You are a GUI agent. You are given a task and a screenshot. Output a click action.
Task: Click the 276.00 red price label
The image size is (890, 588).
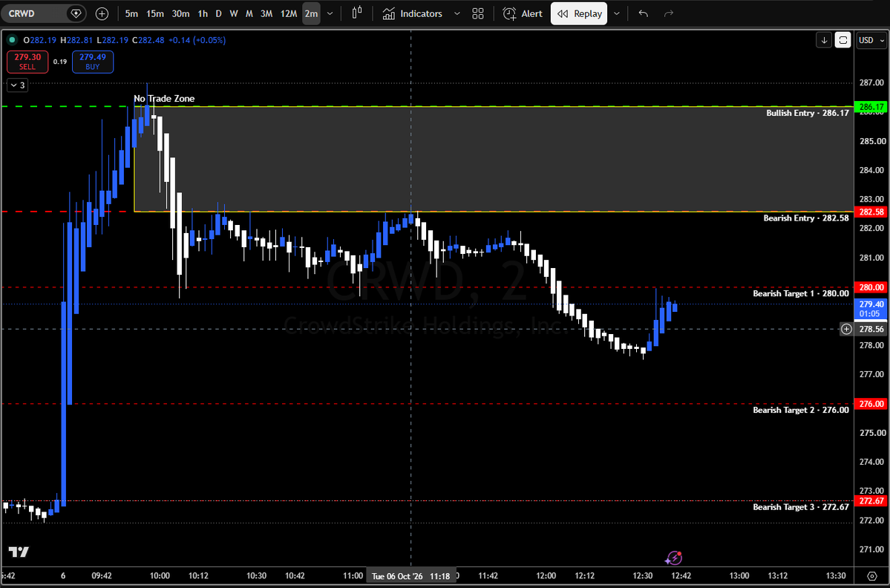871,404
